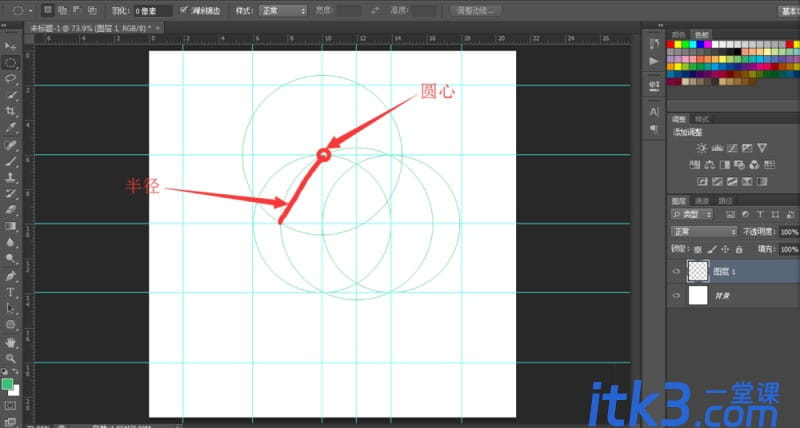Open tool preset picker arrow
Screen dimensions: 800x428
pos(31,11)
